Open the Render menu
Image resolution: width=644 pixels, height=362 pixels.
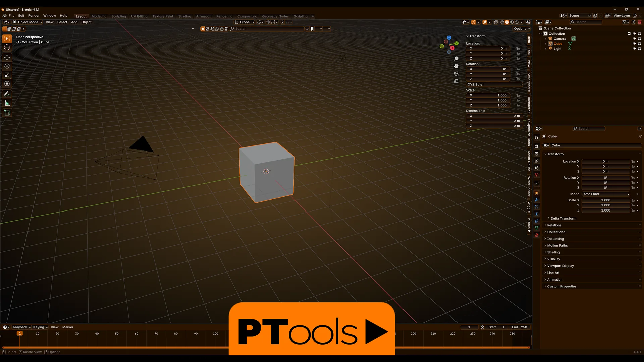pyautogui.click(x=34, y=16)
